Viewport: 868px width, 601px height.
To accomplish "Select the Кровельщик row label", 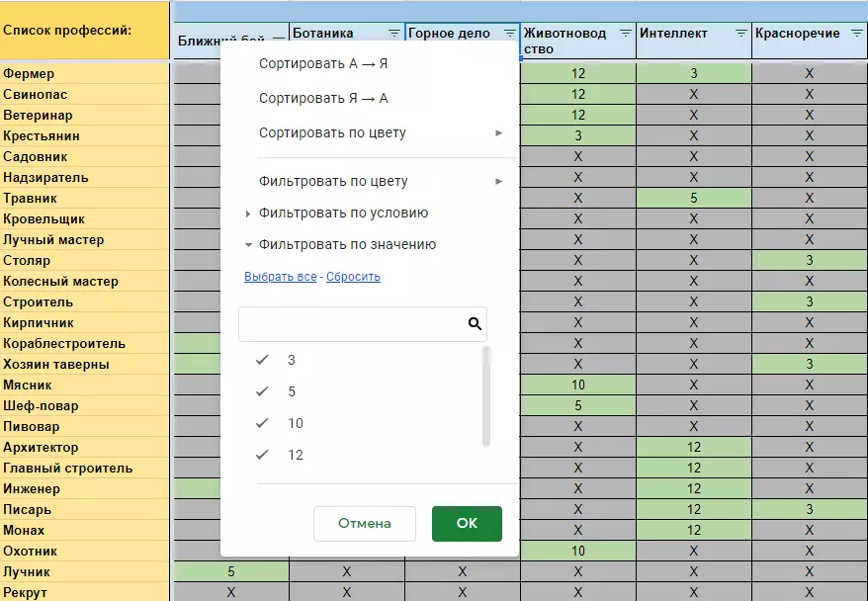I will coord(85,218).
